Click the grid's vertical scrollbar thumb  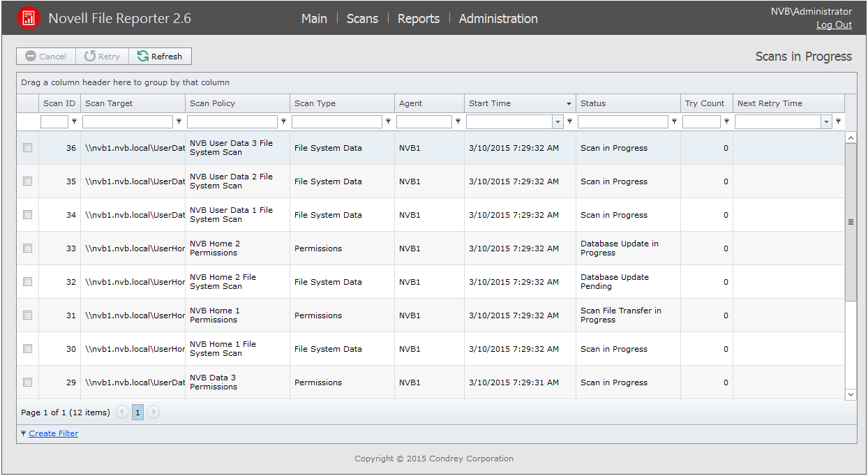pos(851,222)
